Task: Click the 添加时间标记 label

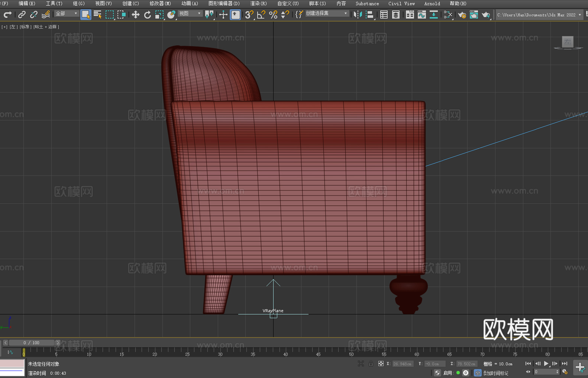Action: pyautogui.click(x=495, y=373)
